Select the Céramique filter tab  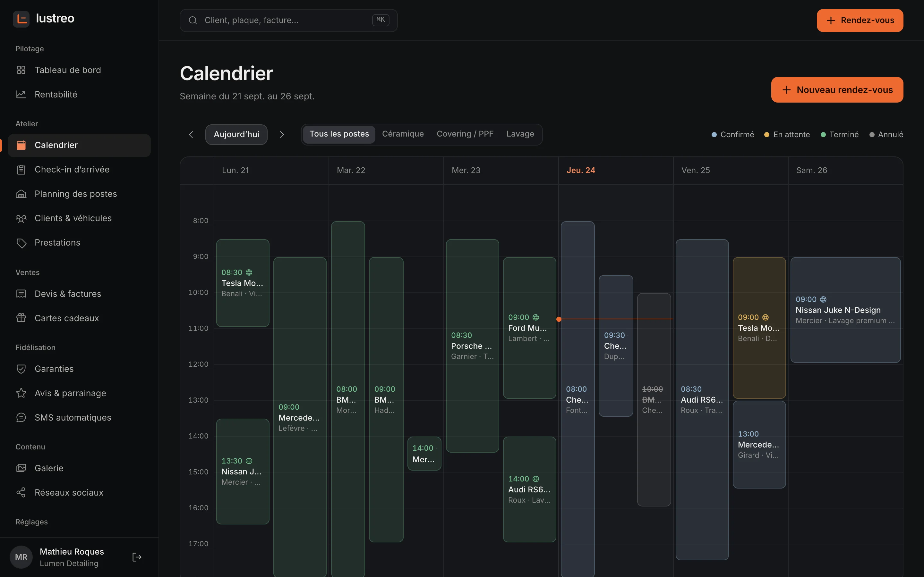pyautogui.click(x=403, y=134)
